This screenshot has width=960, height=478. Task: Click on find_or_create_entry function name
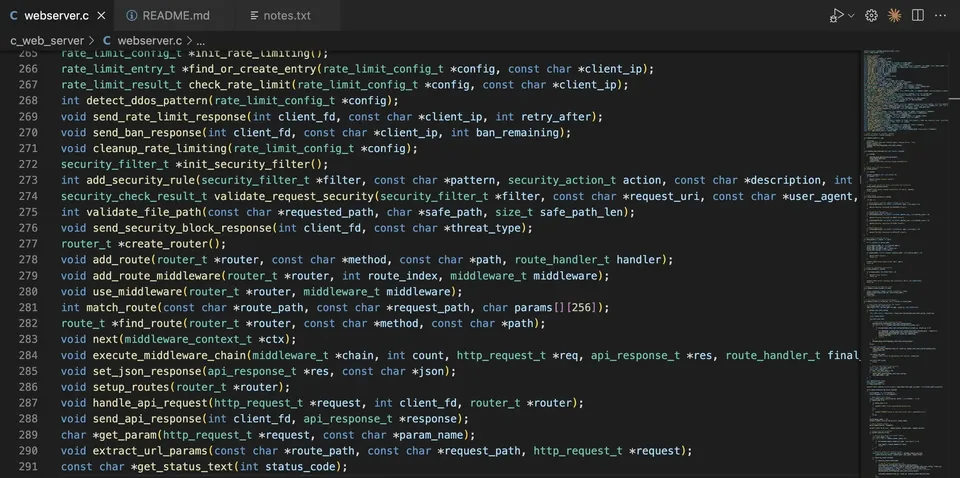(252, 69)
